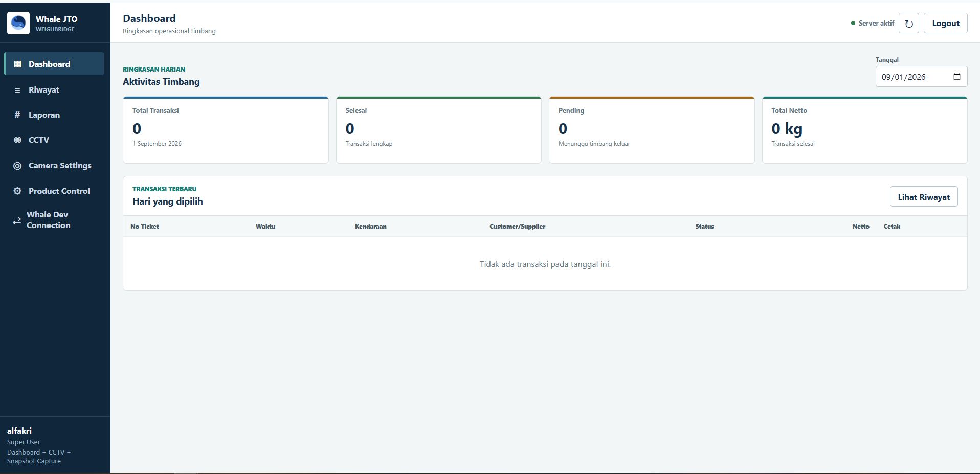Click the Logout button
The width and height of the screenshot is (980, 474).
coord(945,23)
